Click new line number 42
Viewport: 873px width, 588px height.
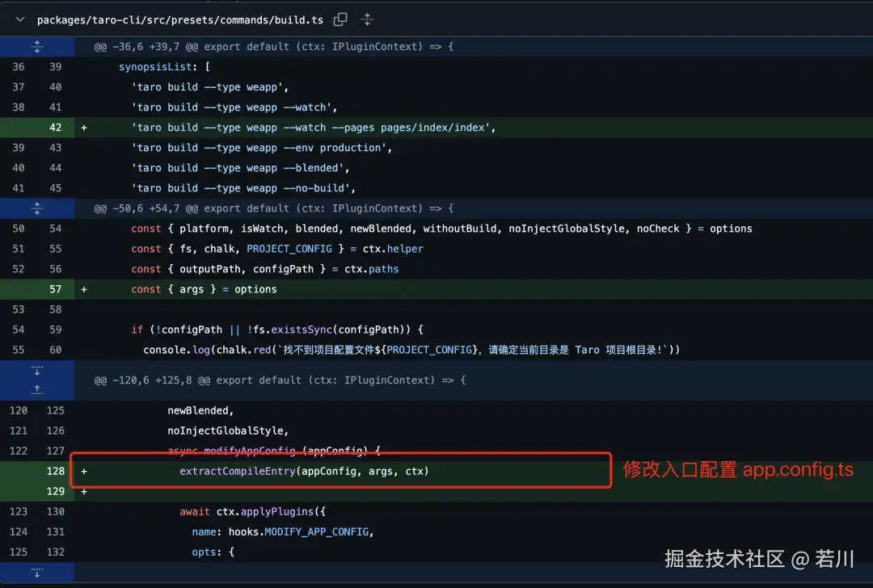(56, 128)
